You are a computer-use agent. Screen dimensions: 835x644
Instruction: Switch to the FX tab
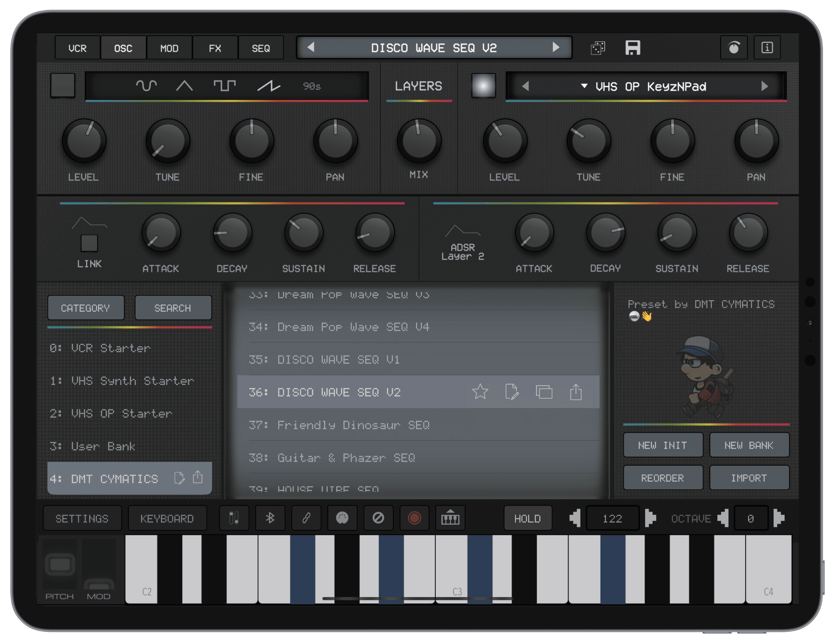click(x=215, y=48)
